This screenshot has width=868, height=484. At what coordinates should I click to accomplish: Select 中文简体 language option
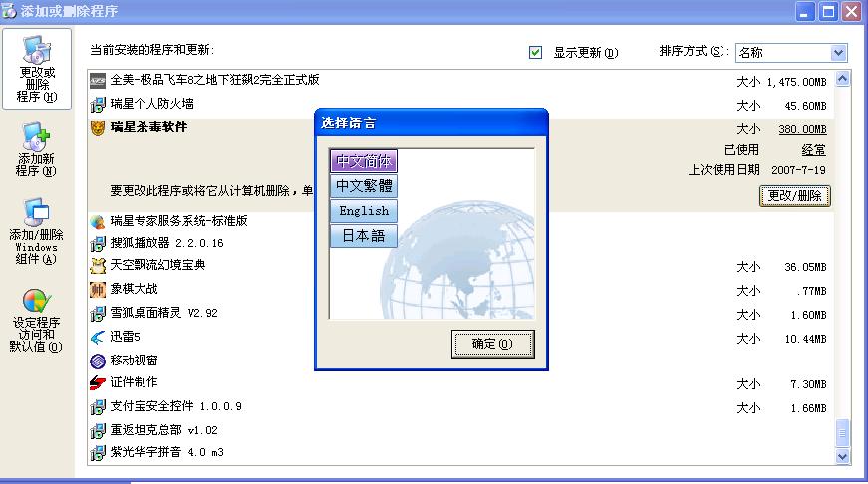click(x=364, y=161)
